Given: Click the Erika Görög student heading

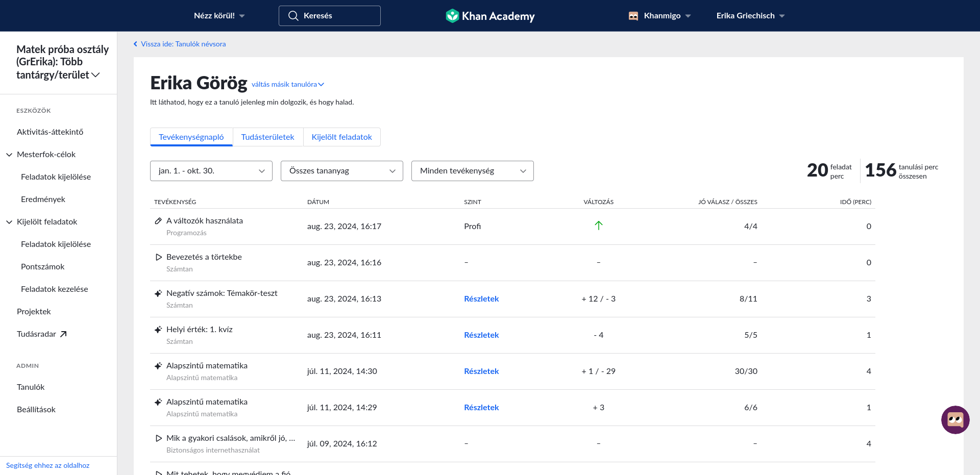Looking at the screenshot, I should 199,83.
